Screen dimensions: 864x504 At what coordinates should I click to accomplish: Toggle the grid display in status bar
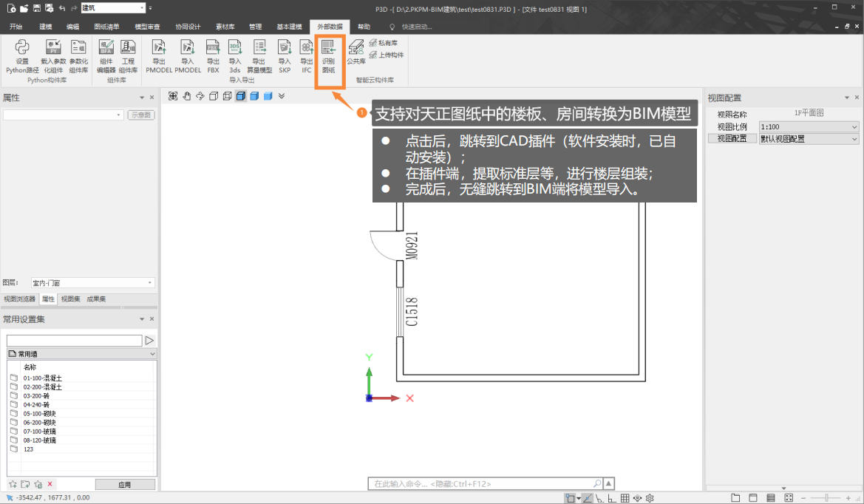(625, 498)
